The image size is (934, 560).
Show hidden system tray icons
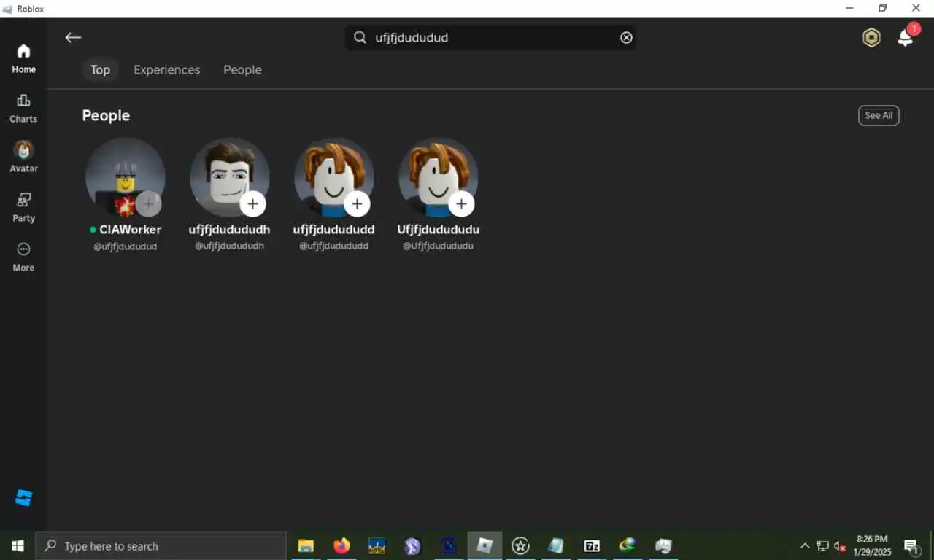click(x=805, y=545)
